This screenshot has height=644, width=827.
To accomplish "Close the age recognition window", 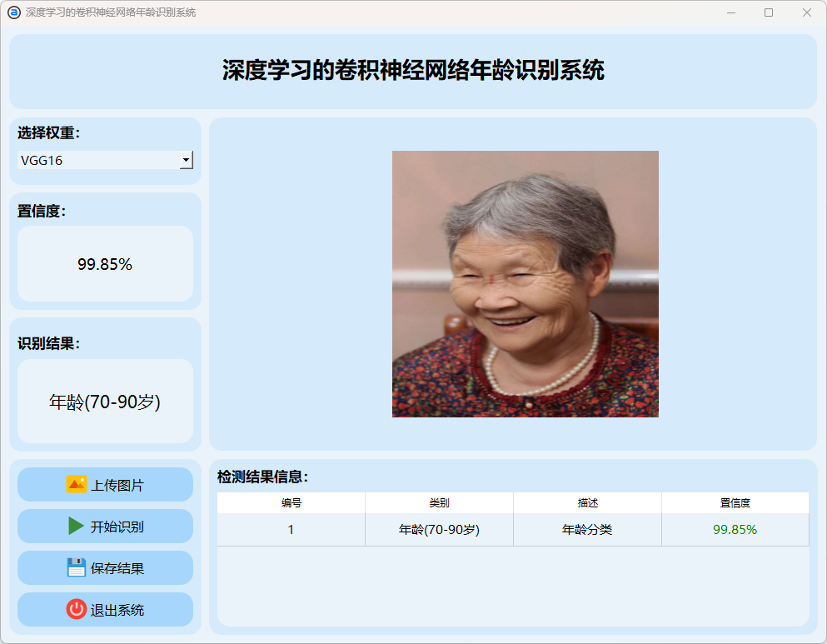I will (x=806, y=12).
